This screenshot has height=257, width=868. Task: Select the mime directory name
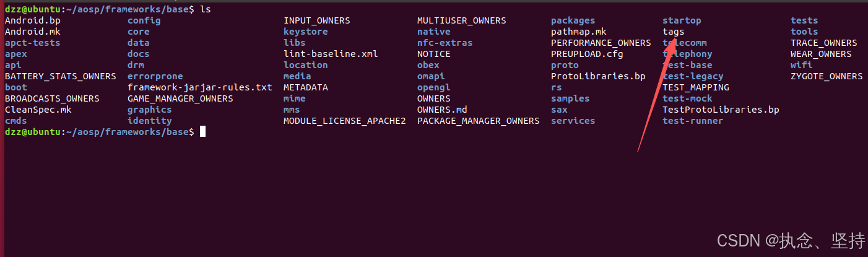[x=295, y=98]
